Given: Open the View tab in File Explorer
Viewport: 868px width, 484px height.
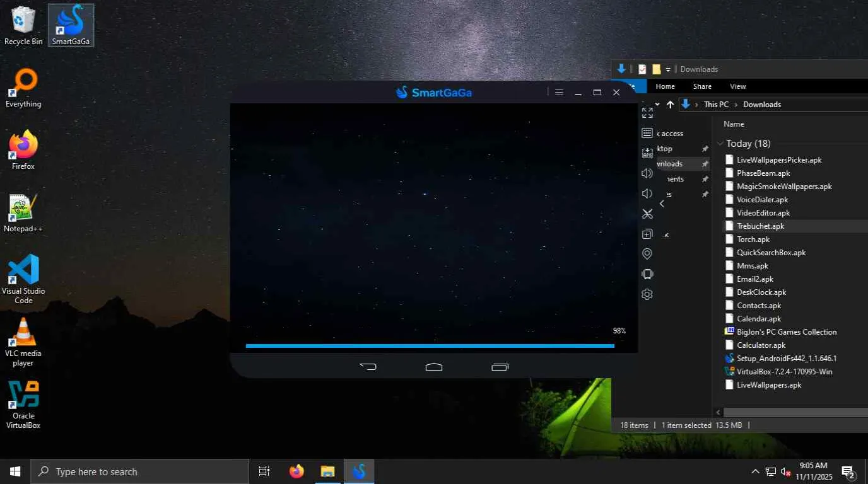Looking at the screenshot, I should (738, 86).
